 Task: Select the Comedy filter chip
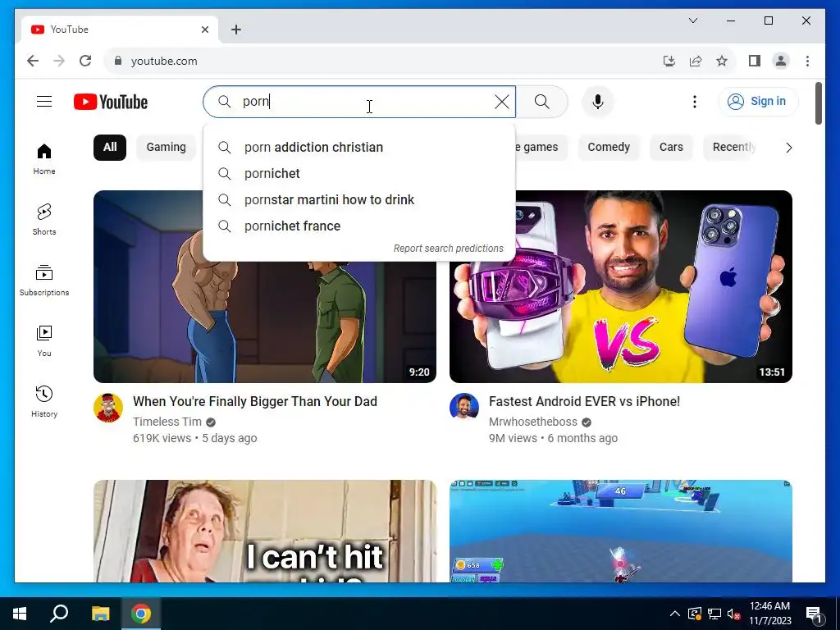point(609,148)
